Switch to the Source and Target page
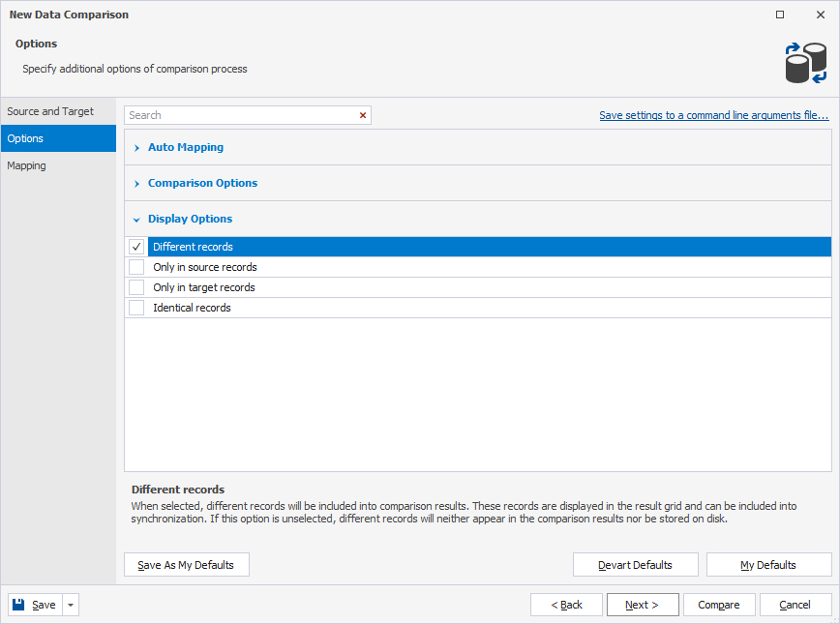 (x=50, y=111)
